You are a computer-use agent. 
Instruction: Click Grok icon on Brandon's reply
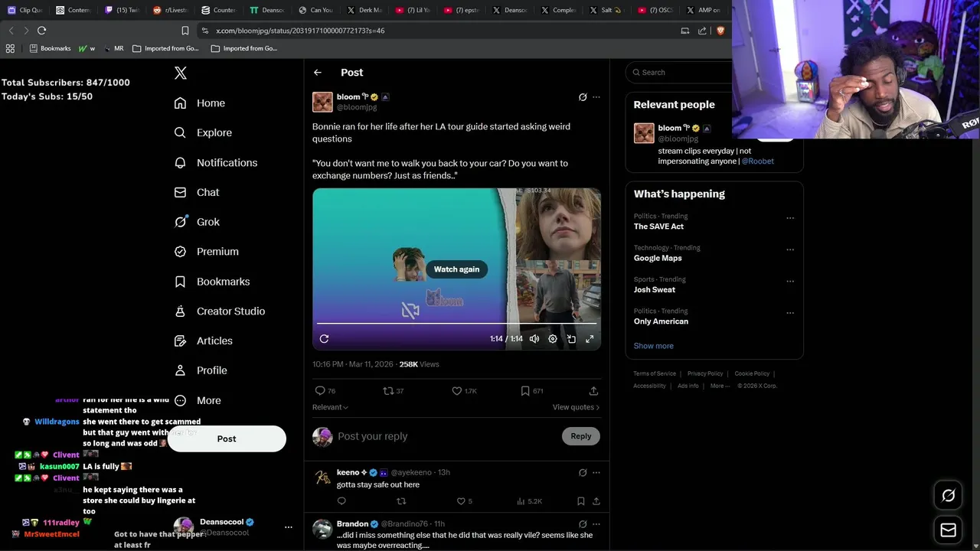click(x=583, y=524)
